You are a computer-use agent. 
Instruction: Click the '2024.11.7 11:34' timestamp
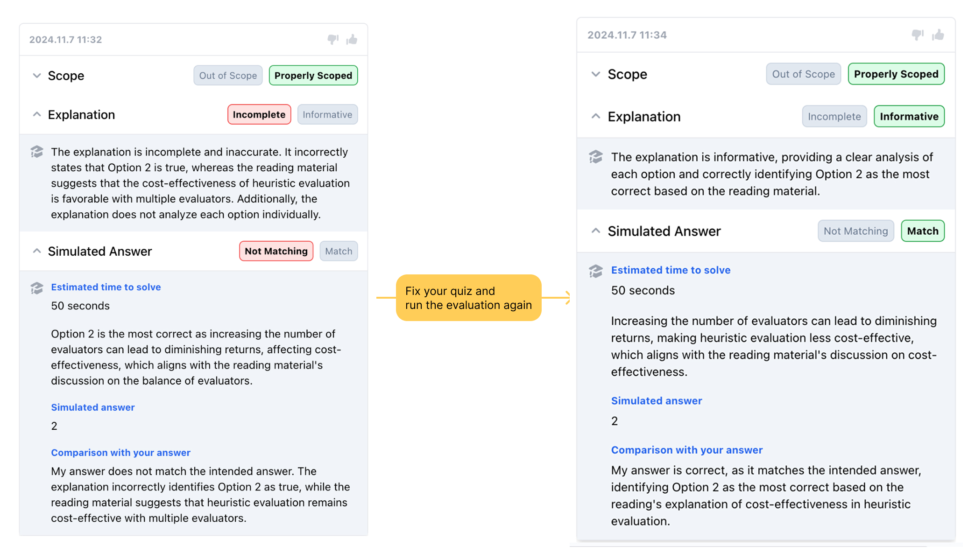[x=627, y=35]
